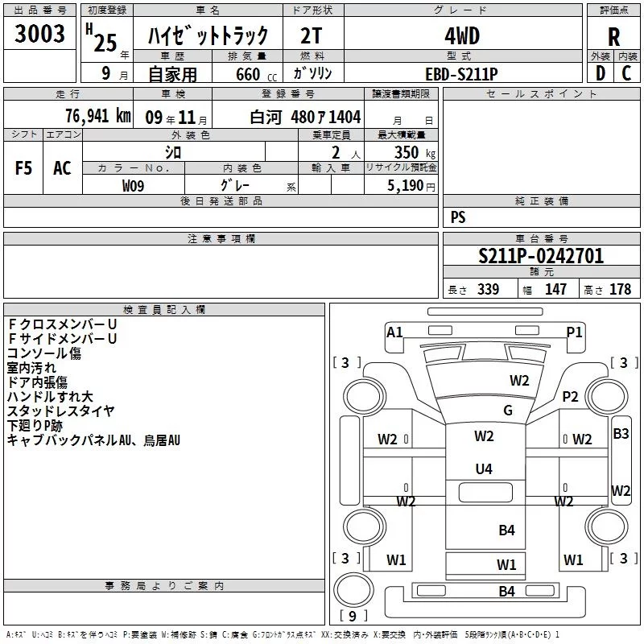Click the air conditioner value AC
Viewport: 644px width, 644px height.
coord(62,168)
